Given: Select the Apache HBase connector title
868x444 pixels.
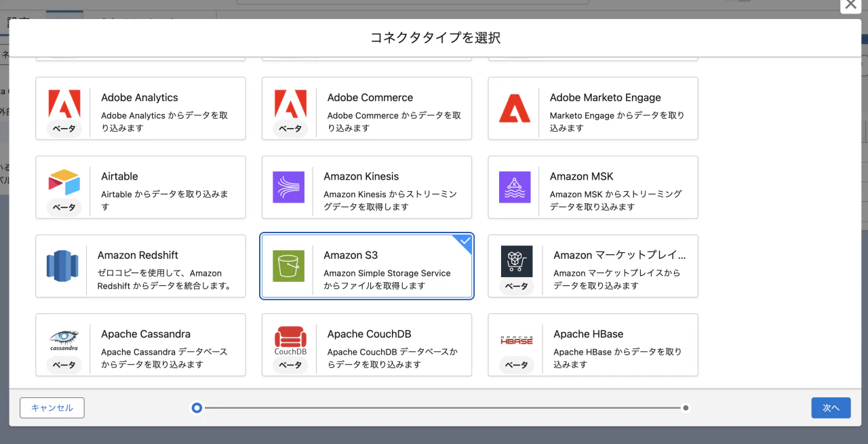Looking at the screenshot, I should click(x=589, y=334).
